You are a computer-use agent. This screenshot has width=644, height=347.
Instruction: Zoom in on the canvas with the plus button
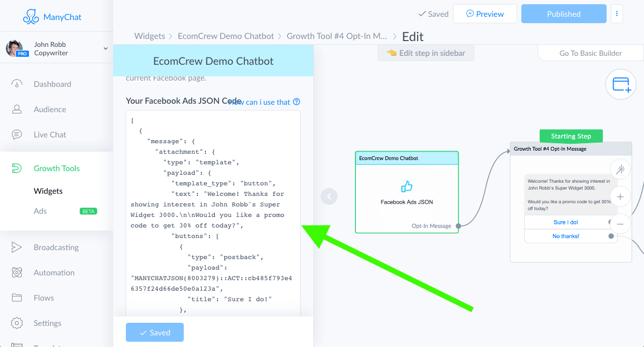click(620, 196)
